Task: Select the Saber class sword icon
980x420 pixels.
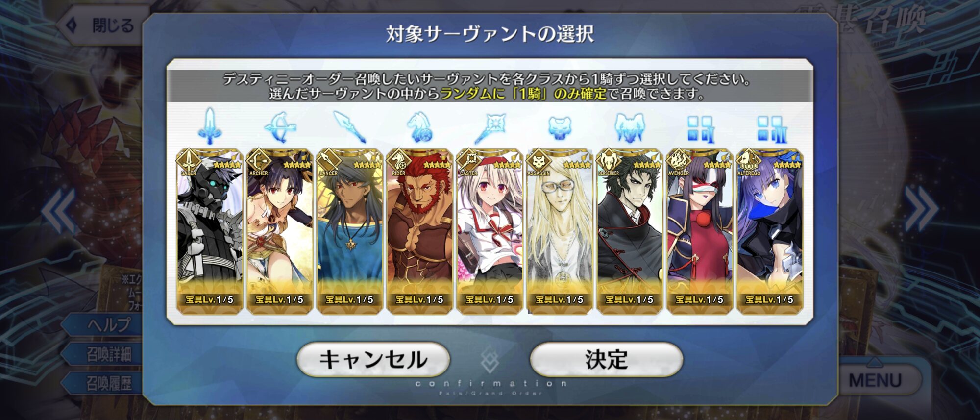Action: 210,126
